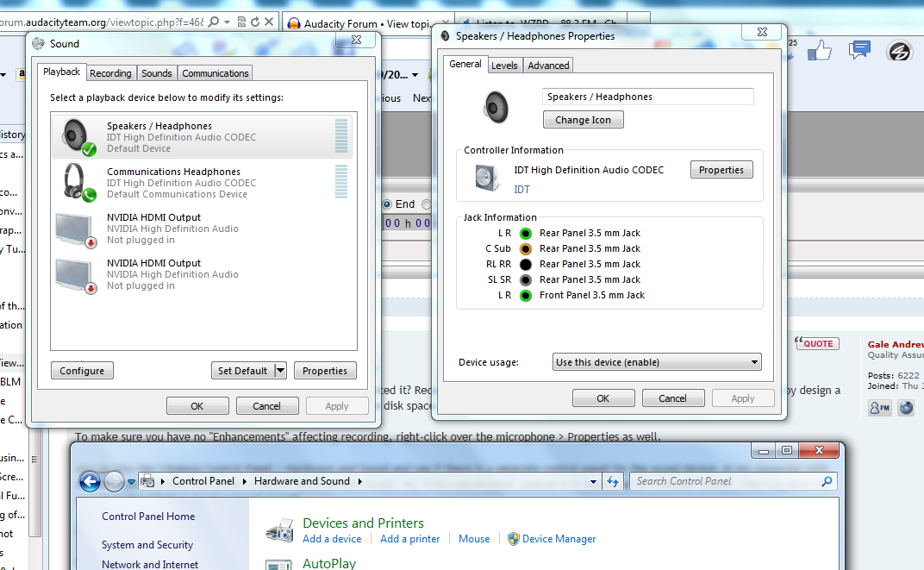Click the blue chat bubbles sharing icon
Viewport: 924px width, 570px height.
coord(858,50)
